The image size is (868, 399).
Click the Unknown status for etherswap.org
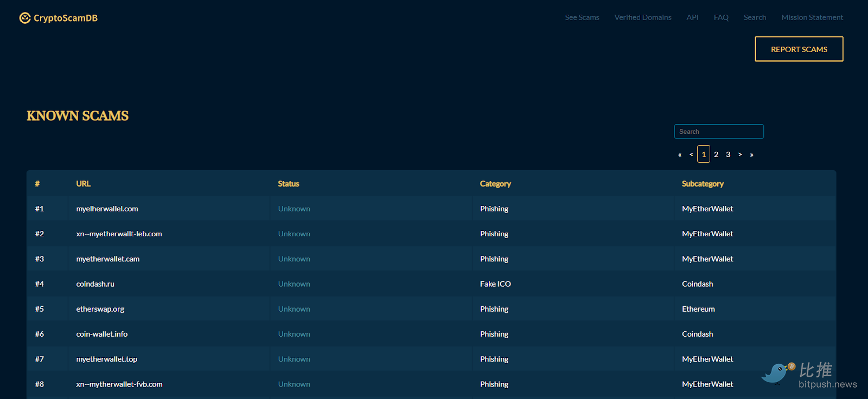tap(294, 309)
